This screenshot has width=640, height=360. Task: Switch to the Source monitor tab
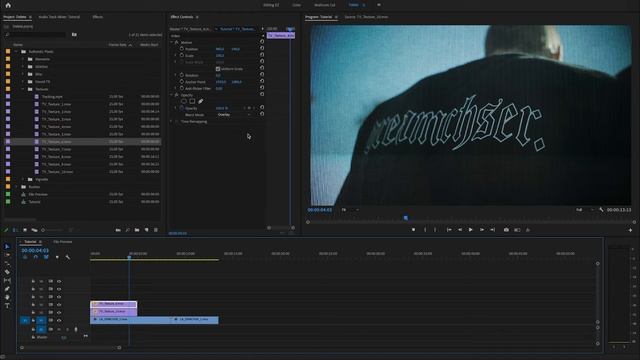(x=366, y=17)
